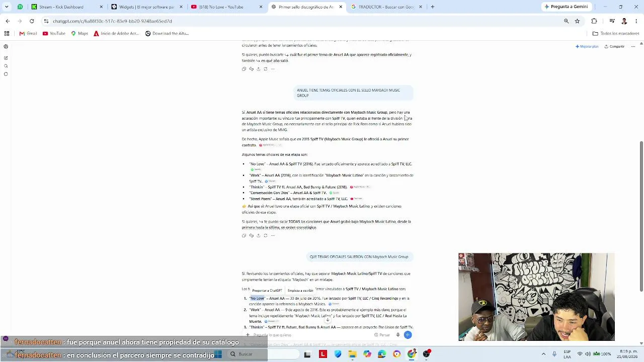
Task: Click the ANUEL TIENE TEMAS OFICIALES user message
Action: (x=353, y=93)
